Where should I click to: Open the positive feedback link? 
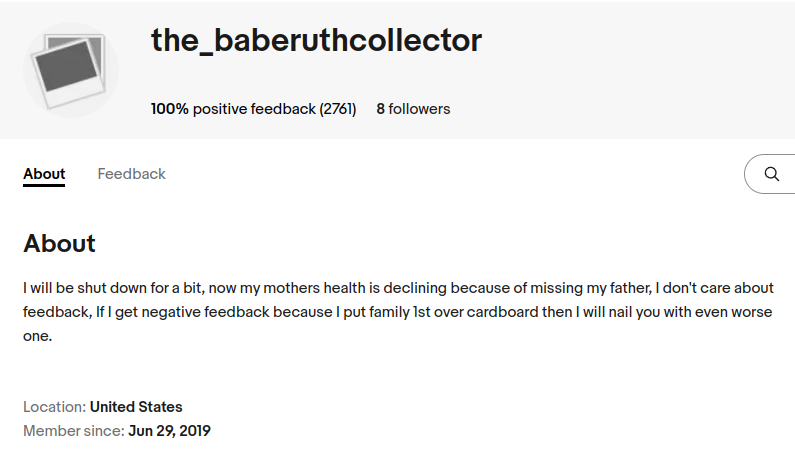pyautogui.click(x=253, y=109)
